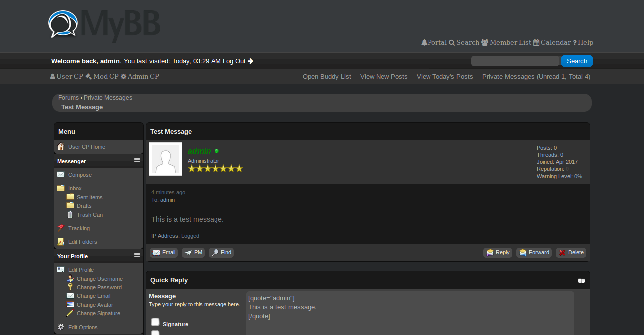Click the Change Email envelope icon
Viewport: 644px width, 335px height.
pos(70,296)
